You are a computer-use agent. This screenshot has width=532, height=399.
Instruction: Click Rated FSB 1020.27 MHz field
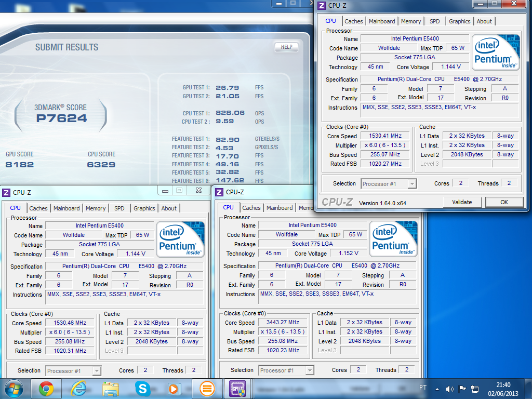point(385,164)
